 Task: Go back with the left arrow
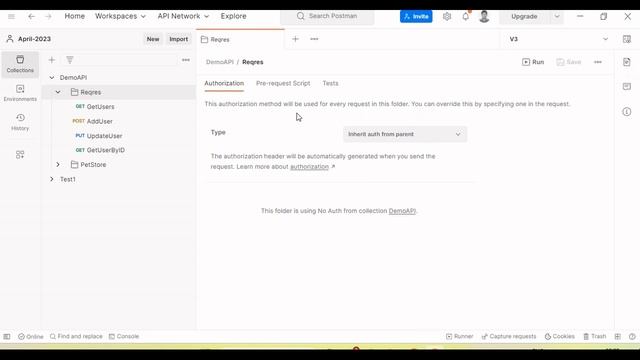[31, 16]
